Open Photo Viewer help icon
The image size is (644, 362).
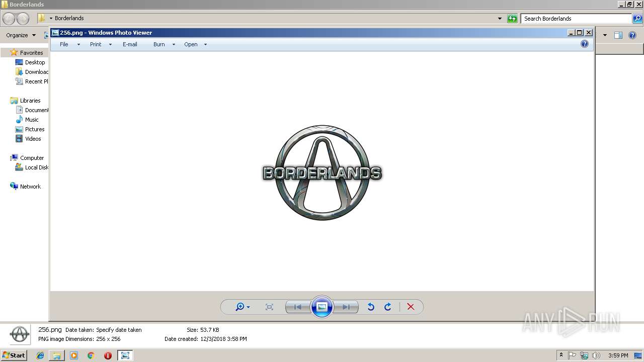[x=585, y=44]
